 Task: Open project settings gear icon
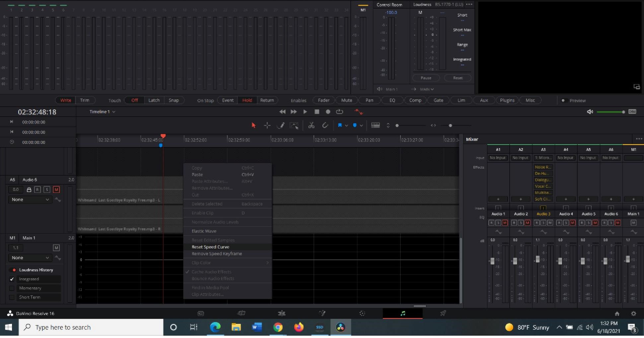pyautogui.click(x=633, y=313)
